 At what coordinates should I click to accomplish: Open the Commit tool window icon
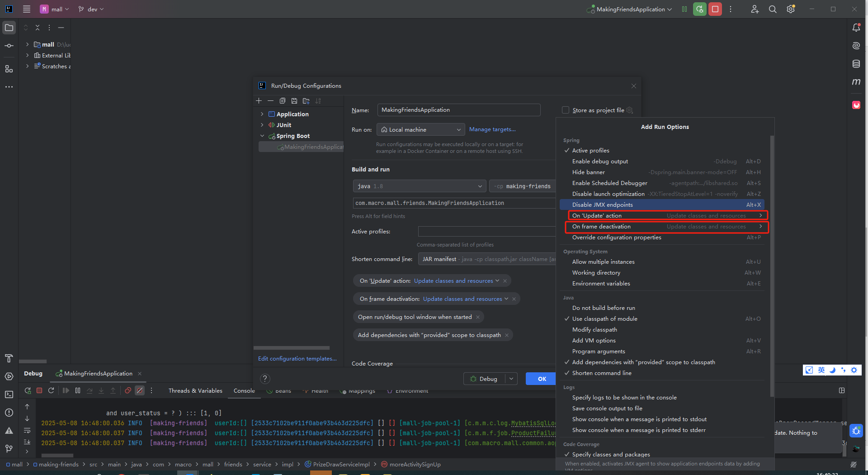pyautogui.click(x=9, y=46)
